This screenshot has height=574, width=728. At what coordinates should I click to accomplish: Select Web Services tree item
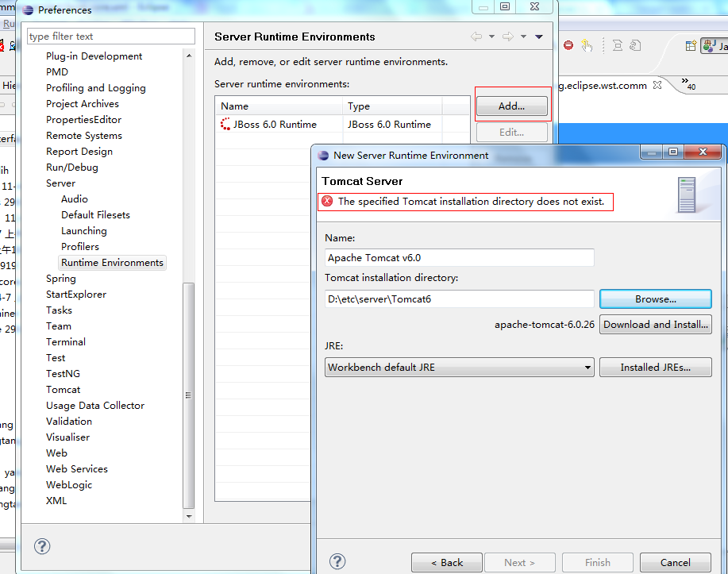point(76,469)
